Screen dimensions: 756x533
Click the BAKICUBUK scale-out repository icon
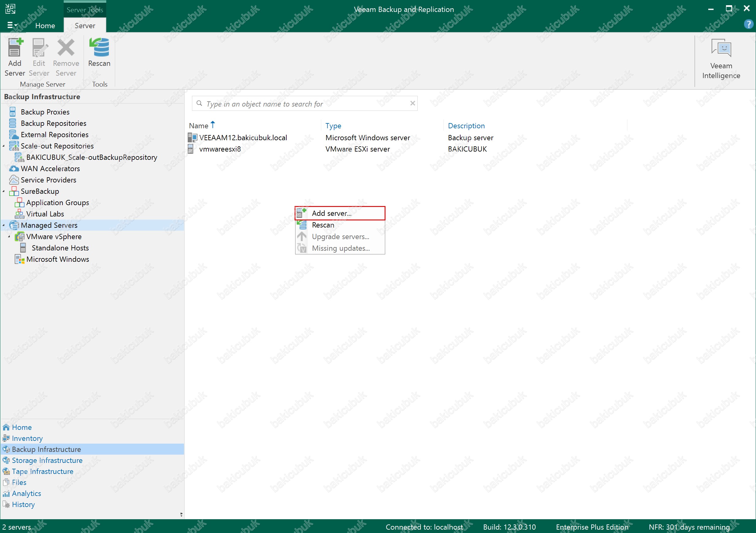19,157
